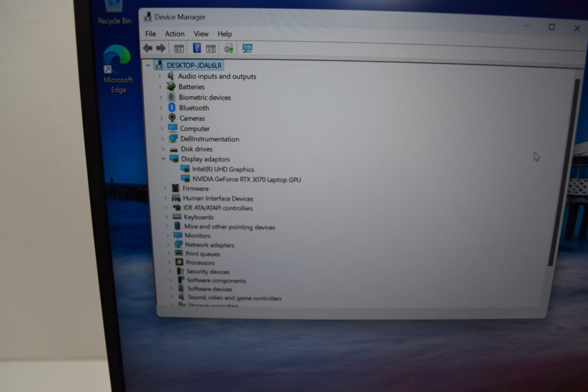The width and height of the screenshot is (588, 392).
Task: Click the Intel(R) UHD Graphics adapter icon
Action: click(185, 169)
